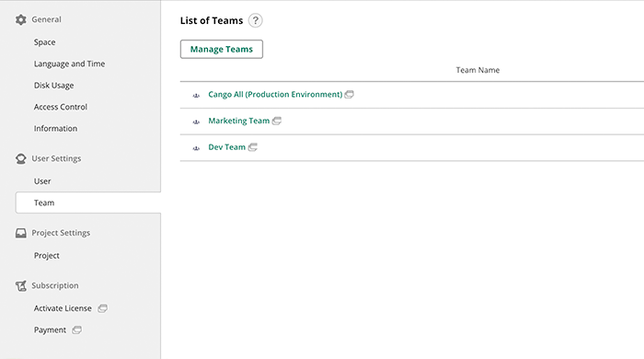Go to Disk Usage page
Image resolution: width=644 pixels, height=359 pixels.
tap(53, 86)
